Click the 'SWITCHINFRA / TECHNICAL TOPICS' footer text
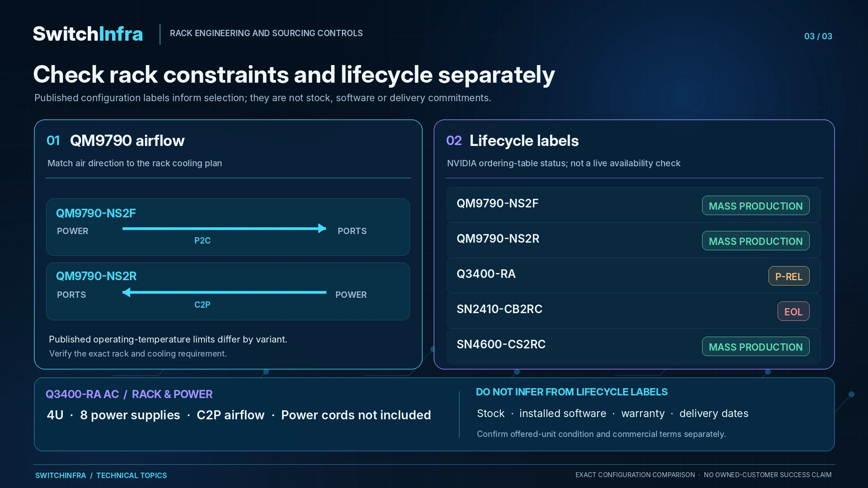The width and height of the screenshot is (868, 488). tap(101, 475)
